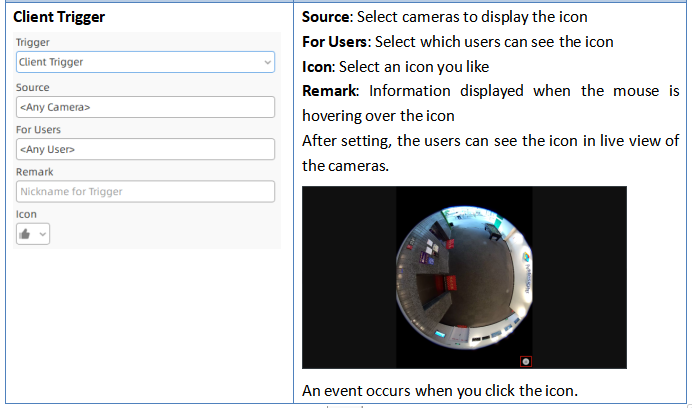Click text 'Select an icon you like'

pos(414,67)
